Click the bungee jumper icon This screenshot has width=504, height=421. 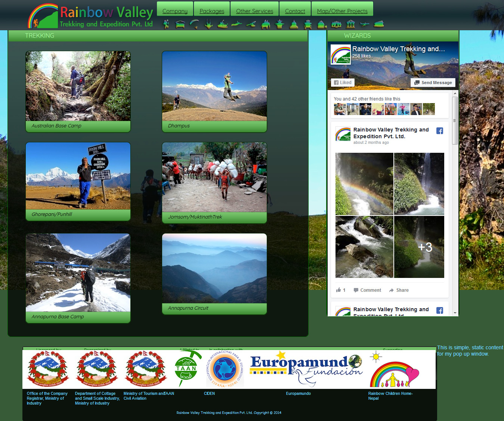tap(208, 25)
